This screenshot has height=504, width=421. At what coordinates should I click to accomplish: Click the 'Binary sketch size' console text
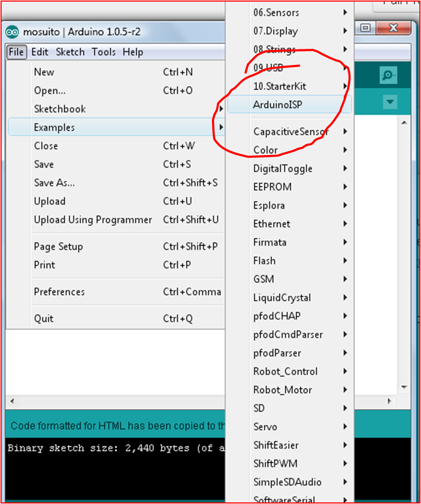point(116,448)
